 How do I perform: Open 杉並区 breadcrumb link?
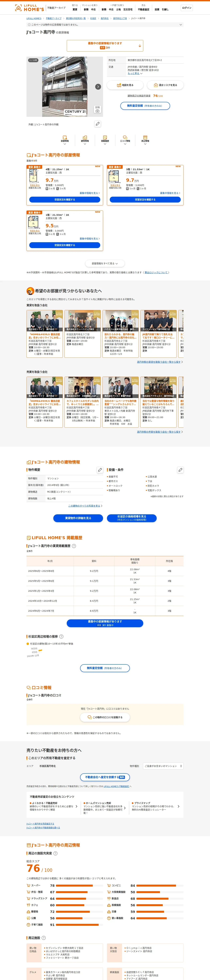coord(93,18)
